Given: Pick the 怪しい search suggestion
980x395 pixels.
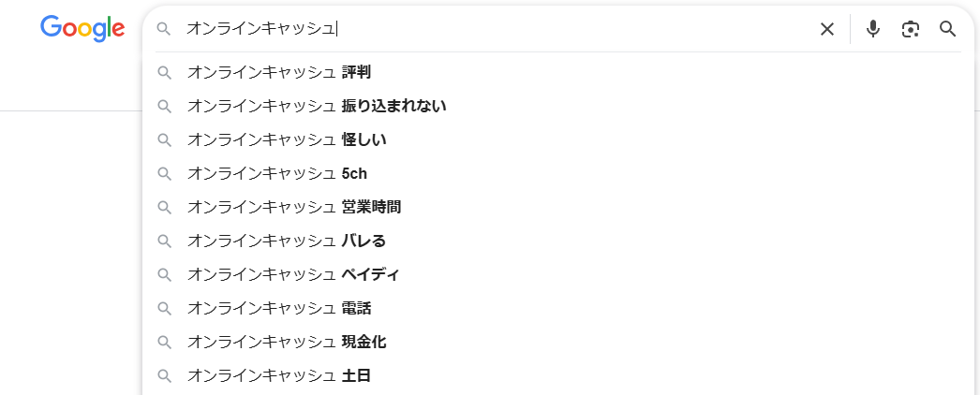Looking at the screenshot, I should coord(287,139).
